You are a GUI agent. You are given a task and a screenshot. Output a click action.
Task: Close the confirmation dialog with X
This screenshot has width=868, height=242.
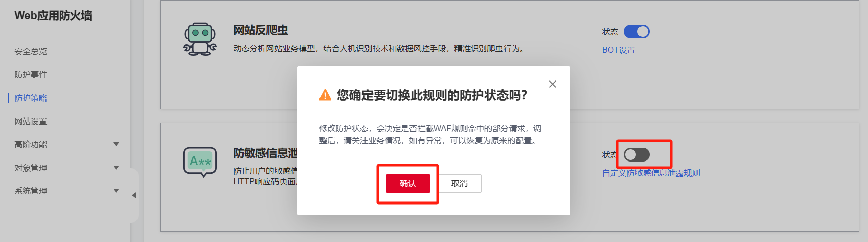[553, 84]
